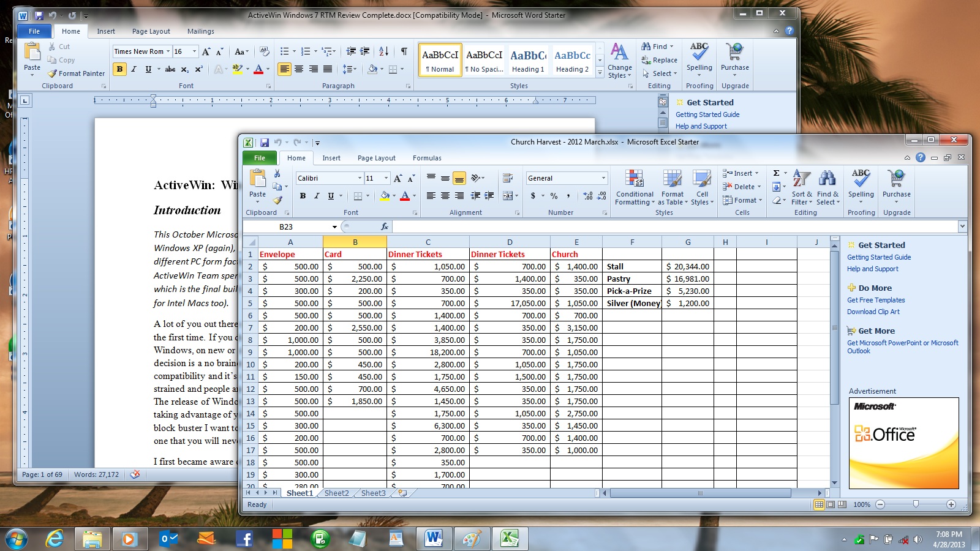This screenshot has height=551, width=980.
Task: Open Word's Insert tab
Action: [106, 31]
